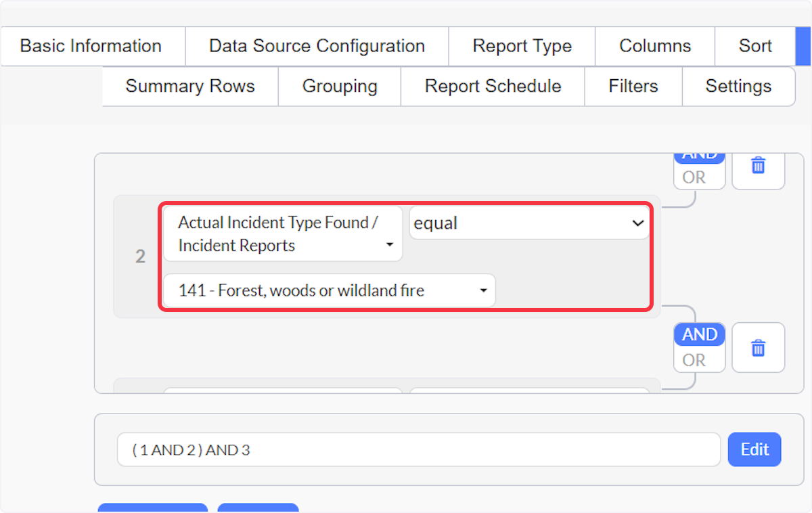Click the filter logic expression field
Screen dimensions: 812x513
419,449
